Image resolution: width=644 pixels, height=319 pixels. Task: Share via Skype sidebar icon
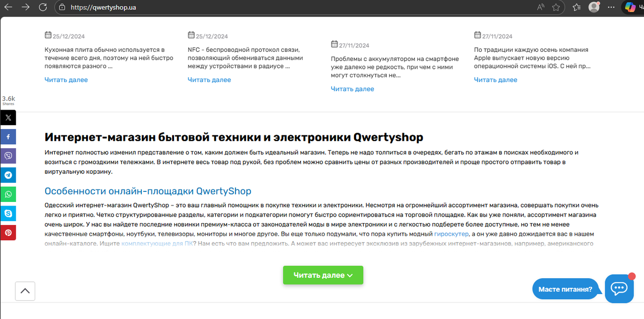pyautogui.click(x=8, y=214)
